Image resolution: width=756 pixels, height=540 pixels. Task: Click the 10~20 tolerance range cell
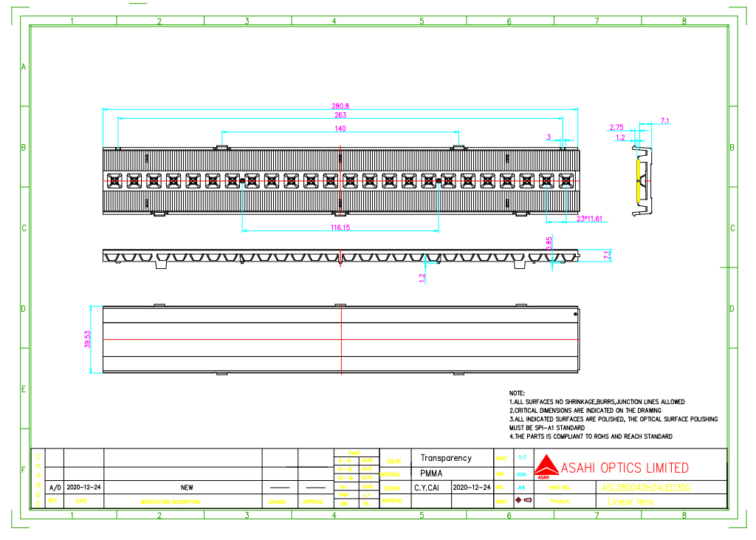point(345,469)
